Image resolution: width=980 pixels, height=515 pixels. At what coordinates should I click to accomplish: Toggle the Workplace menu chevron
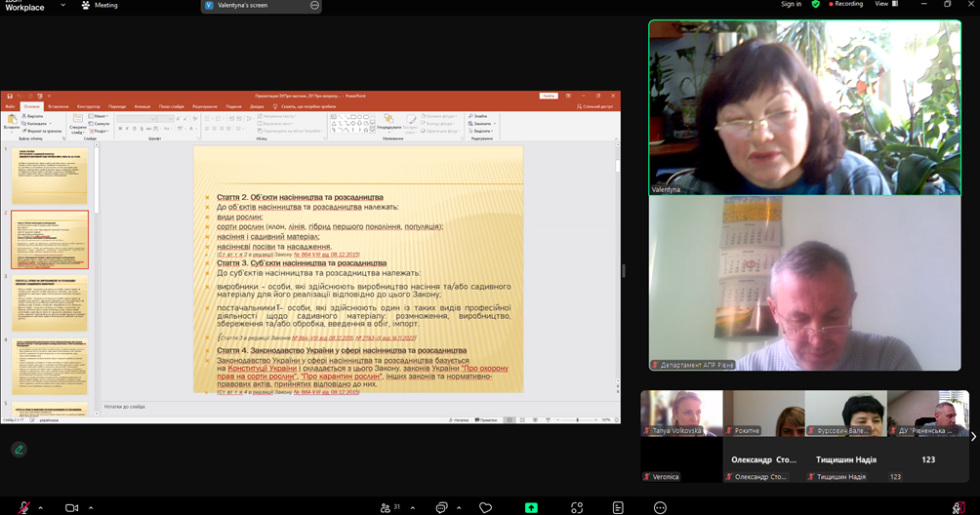tap(63, 5)
